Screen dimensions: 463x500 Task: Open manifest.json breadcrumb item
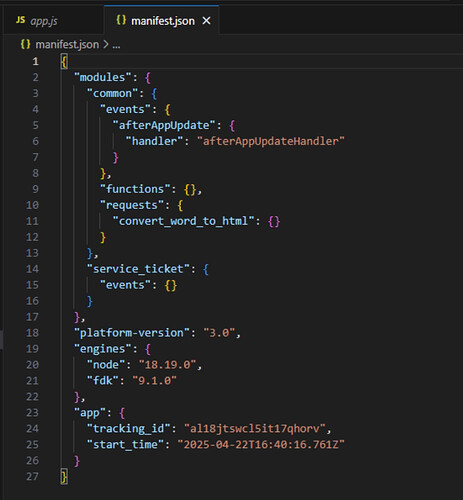67,44
